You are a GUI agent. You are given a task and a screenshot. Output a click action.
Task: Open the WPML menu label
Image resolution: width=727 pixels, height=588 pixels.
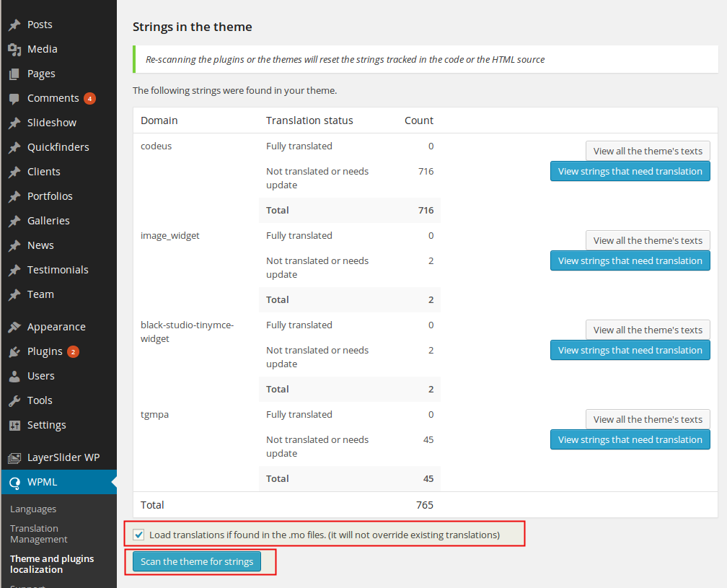(x=42, y=482)
